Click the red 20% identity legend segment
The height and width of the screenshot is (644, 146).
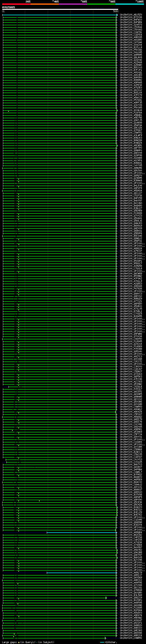click(x=16, y=4)
